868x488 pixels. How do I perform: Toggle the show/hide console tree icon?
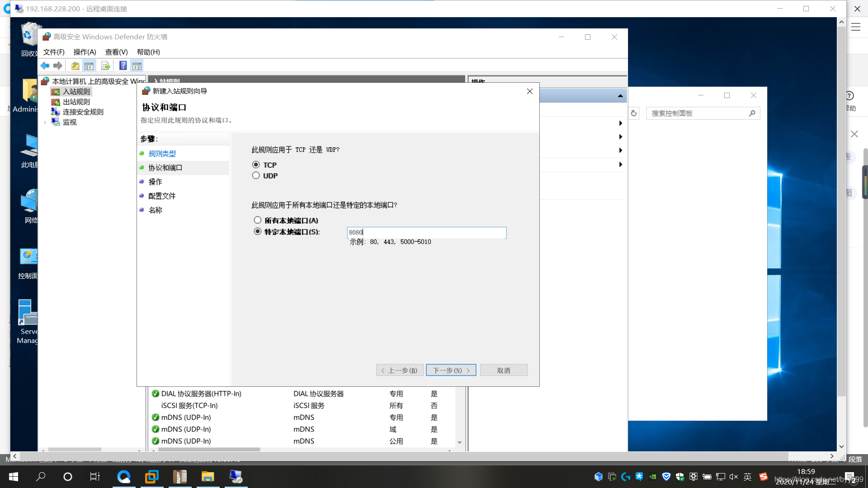[89, 66]
